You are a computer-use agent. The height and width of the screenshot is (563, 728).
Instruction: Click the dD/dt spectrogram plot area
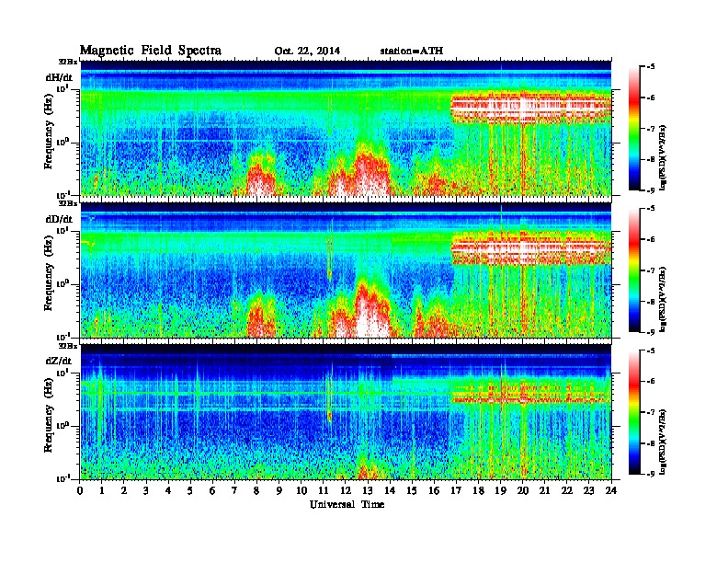tap(346, 270)
